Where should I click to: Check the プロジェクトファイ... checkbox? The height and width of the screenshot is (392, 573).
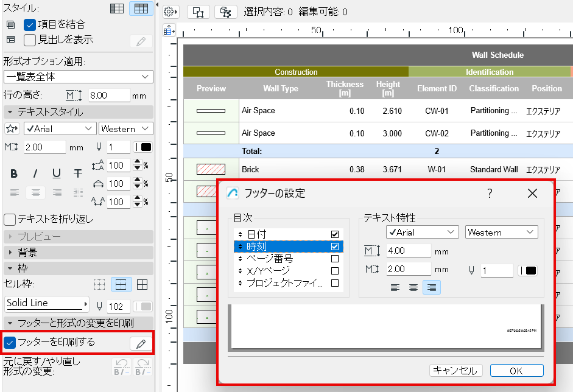(335, 283)
